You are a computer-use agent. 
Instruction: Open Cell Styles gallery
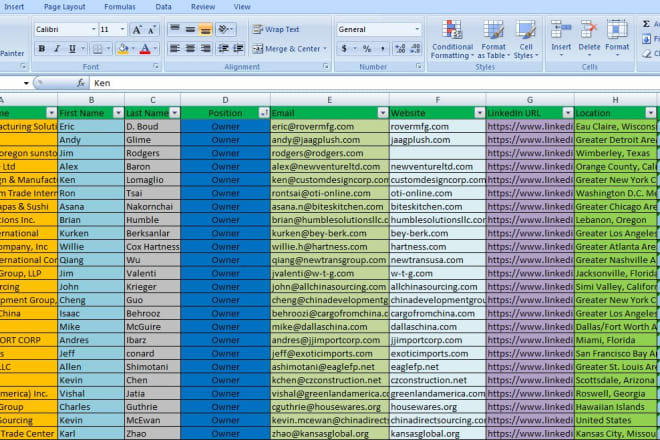[526, 39]
